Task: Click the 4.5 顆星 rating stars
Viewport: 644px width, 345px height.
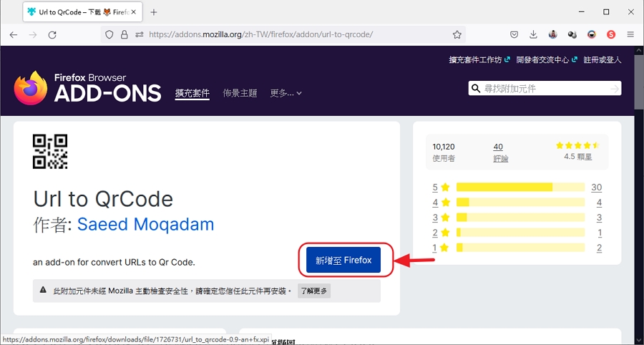Action: [x=578, y=145]
